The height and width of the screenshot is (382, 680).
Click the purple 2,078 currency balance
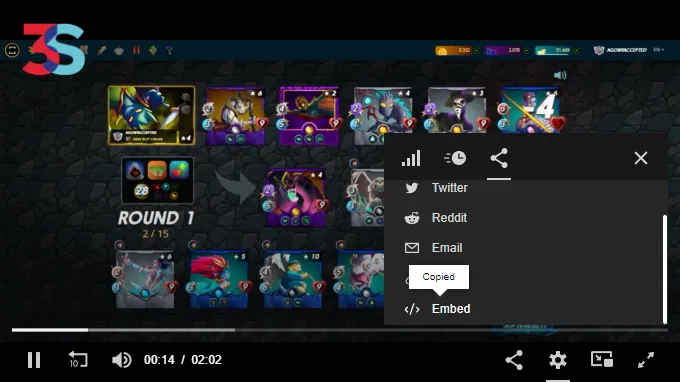[x=503, y=50]
